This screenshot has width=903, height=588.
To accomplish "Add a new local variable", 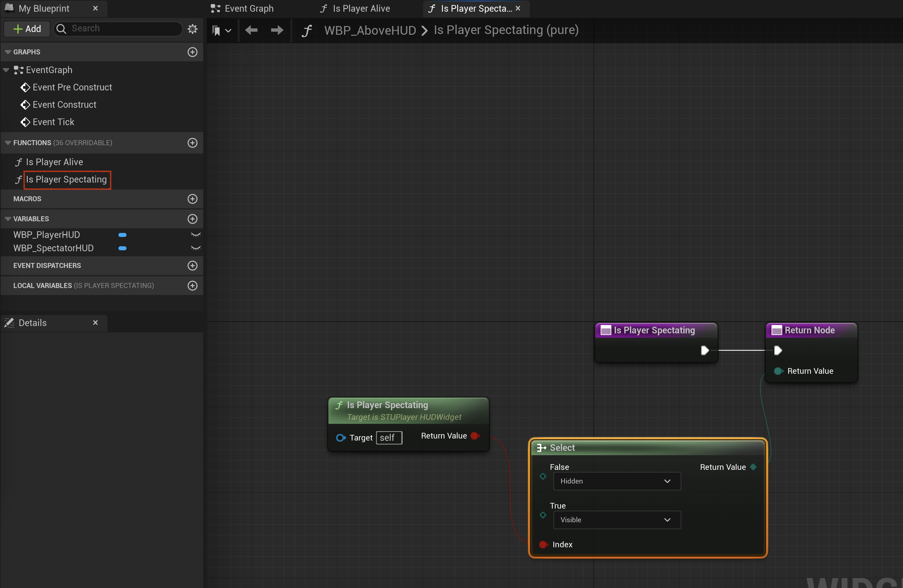I will pos(192,286).
